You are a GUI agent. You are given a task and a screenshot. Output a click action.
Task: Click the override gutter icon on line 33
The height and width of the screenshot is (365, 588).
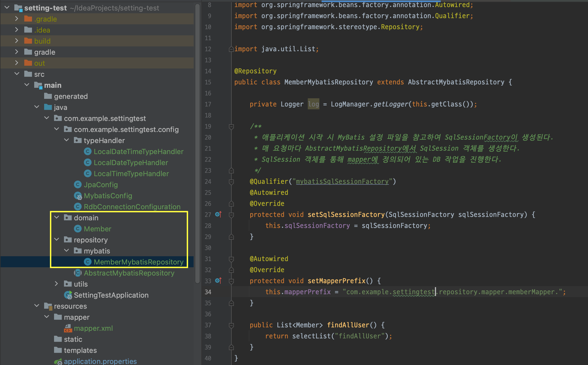coord(218,281)
